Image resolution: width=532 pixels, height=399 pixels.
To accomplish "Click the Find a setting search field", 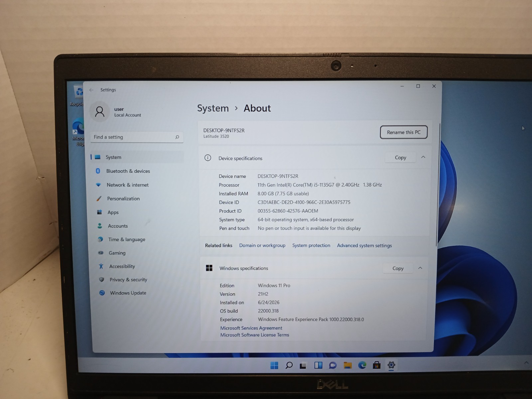I will [x=137, y=137].
